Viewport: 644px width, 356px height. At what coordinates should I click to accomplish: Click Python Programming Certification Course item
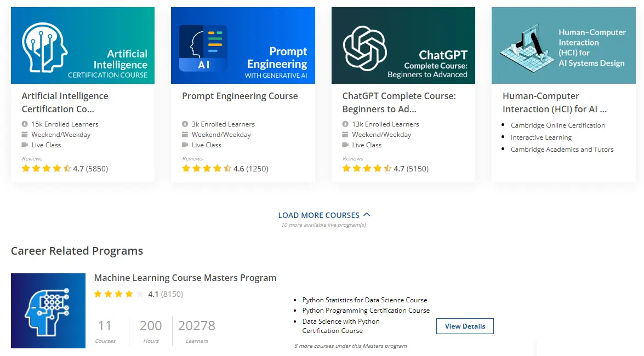coord(366,311)
